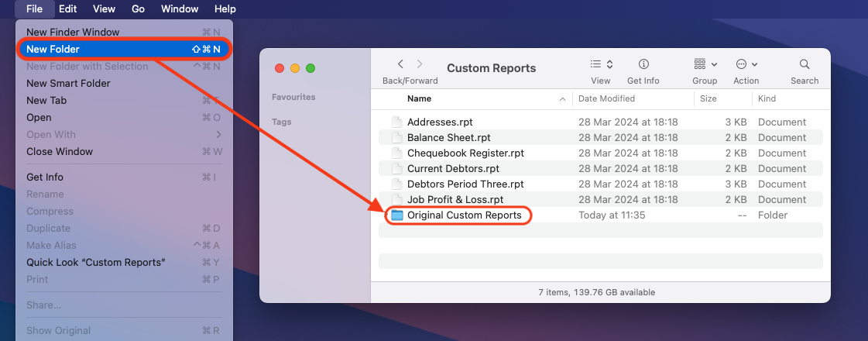
Task: Click the Get Info toolbar icon
Action: 643,64
